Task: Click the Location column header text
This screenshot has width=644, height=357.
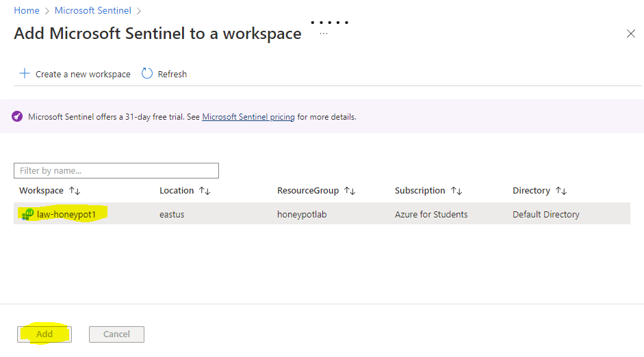Action: point(177,190)
